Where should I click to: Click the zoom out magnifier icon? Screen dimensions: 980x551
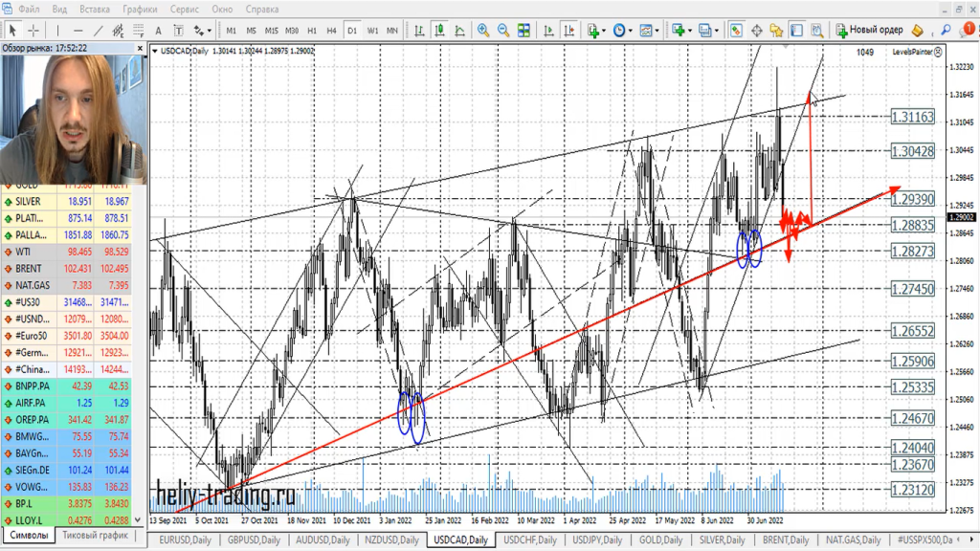504,31
